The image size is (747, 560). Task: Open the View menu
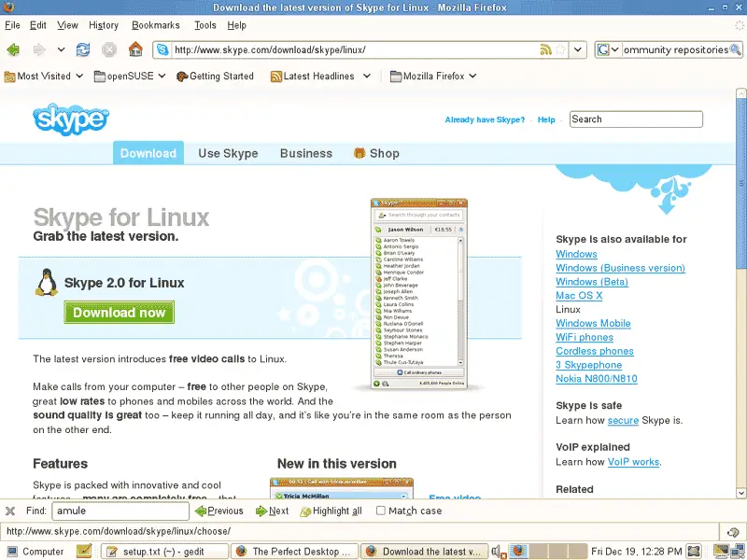(67, 25)
